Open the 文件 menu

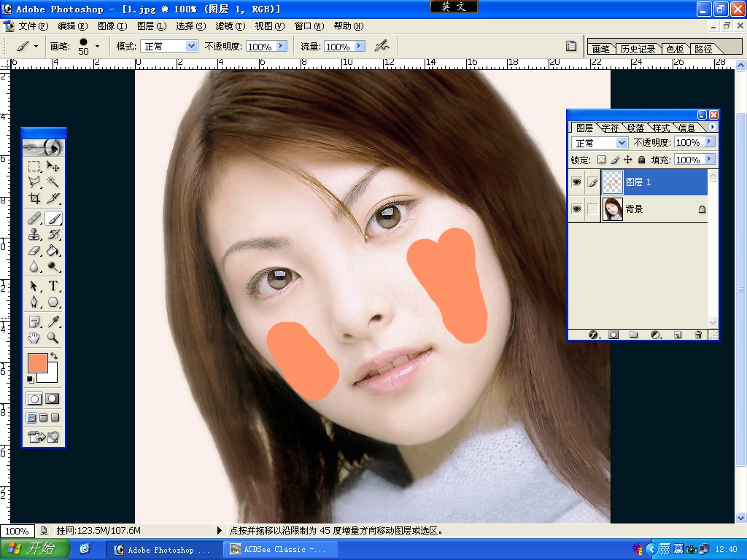tap(33, 26)
